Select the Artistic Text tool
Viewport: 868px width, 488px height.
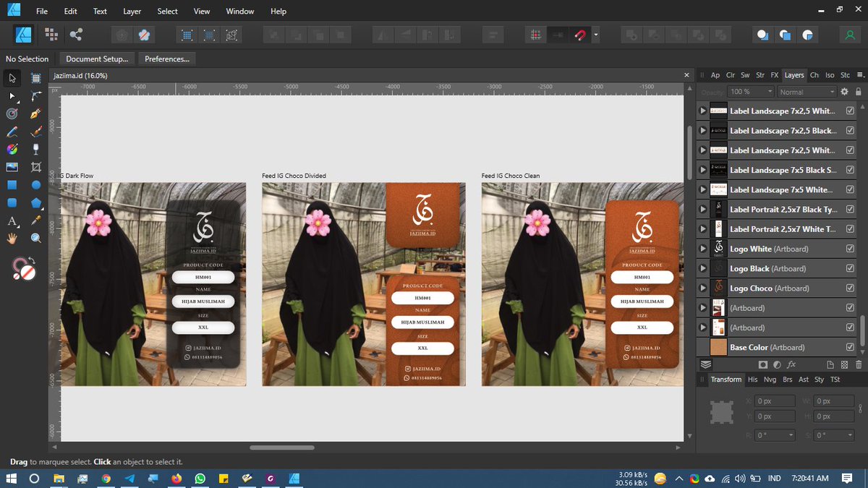point(12,221)
